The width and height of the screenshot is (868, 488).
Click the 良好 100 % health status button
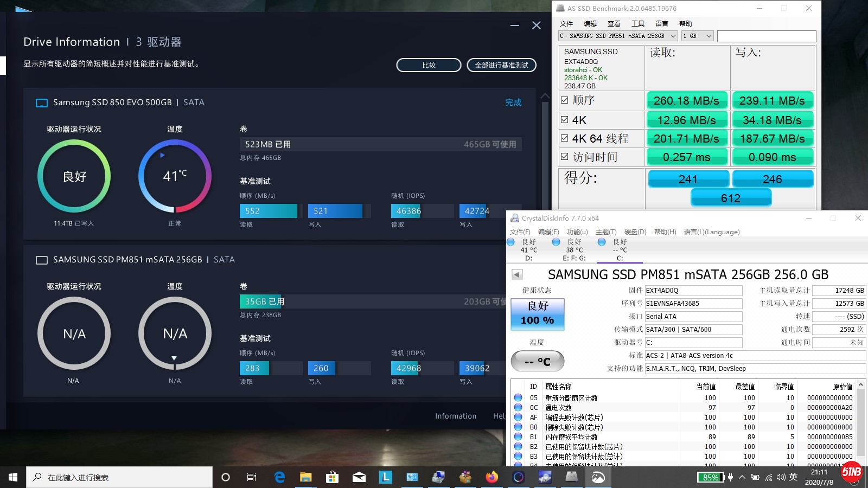538,314
